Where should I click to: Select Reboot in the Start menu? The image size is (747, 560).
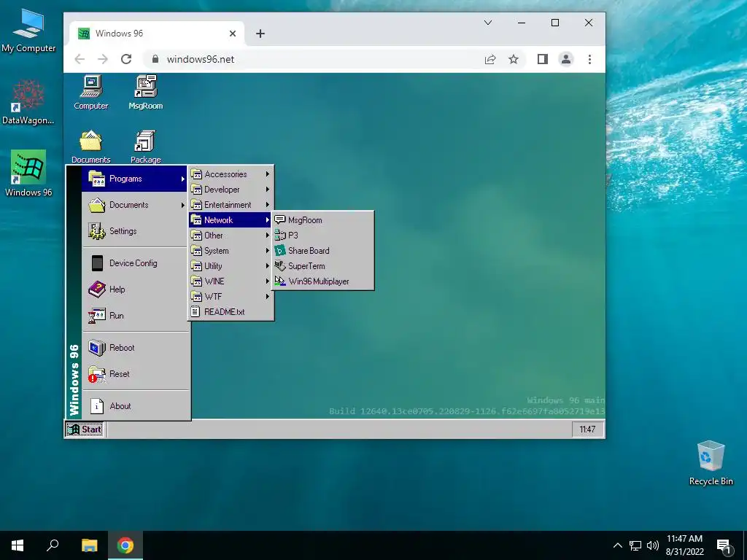click(x=134, y=348)
